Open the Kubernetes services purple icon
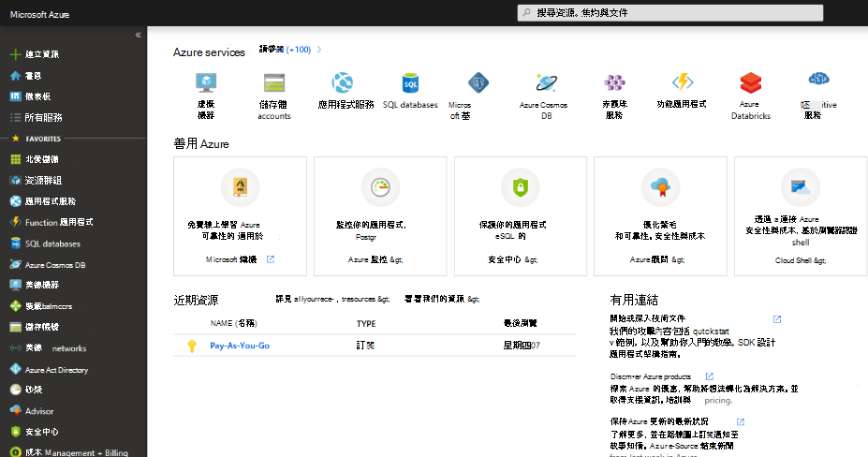868x457 pixels. coord(614,82)
